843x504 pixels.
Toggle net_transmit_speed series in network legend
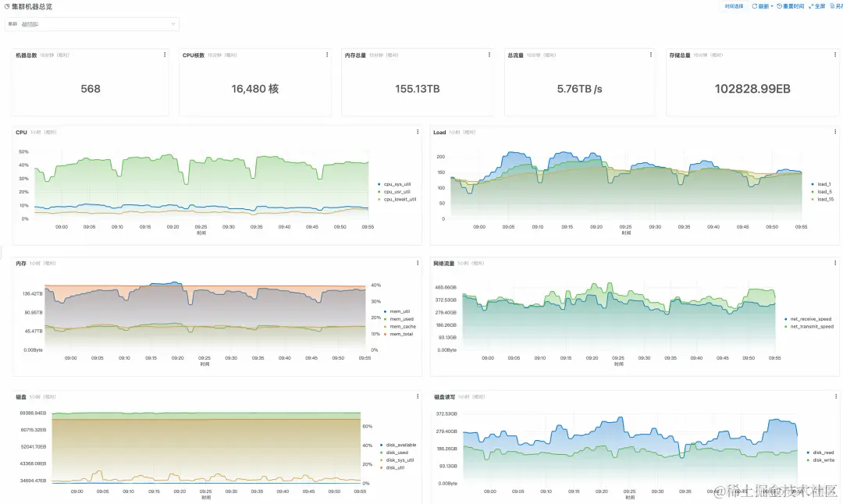pyautogui.click(x=809, y=327)
